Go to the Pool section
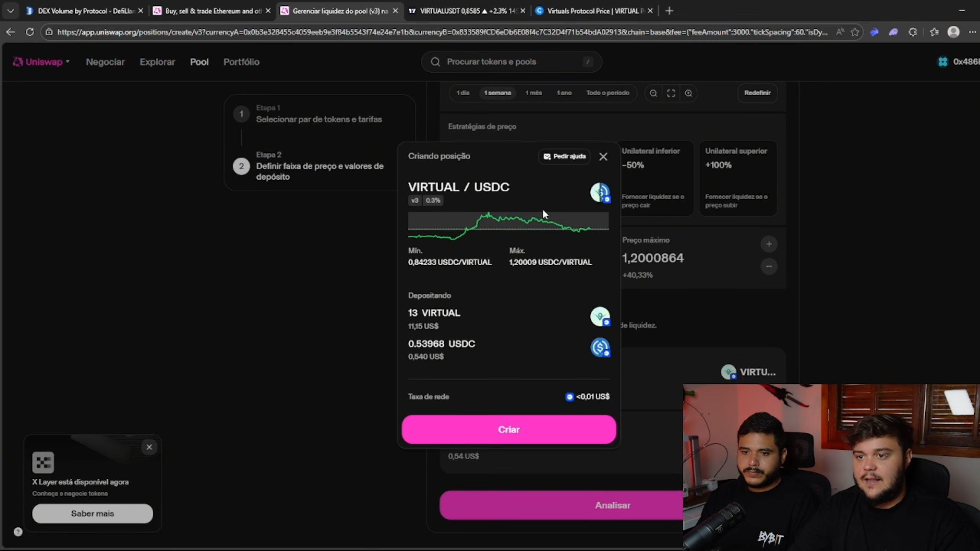The height and width of the screenshot is (551, 980). click(x=199, y=62)
